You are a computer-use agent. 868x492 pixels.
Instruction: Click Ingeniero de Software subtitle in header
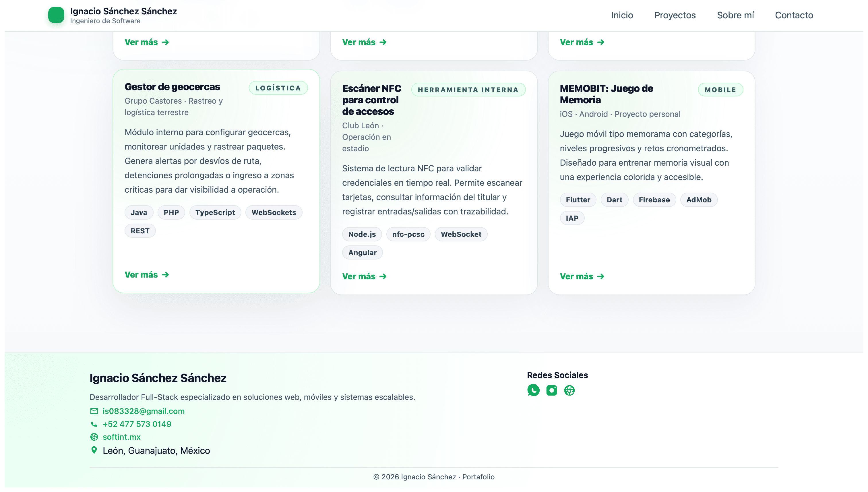point(105,21)
